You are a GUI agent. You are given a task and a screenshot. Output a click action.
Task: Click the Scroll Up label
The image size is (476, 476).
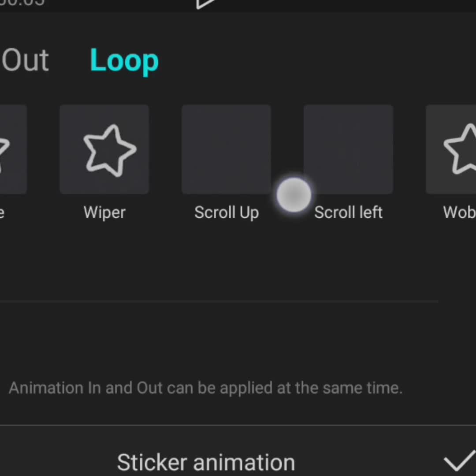[226, 212]
